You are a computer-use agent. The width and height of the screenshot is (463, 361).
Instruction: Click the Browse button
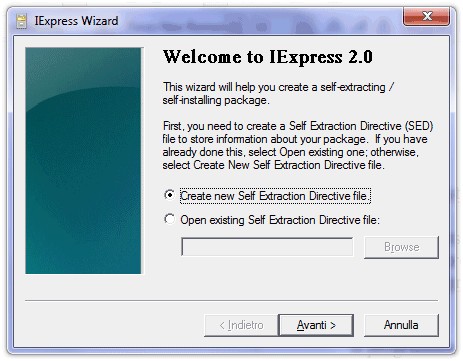point(401,247)
